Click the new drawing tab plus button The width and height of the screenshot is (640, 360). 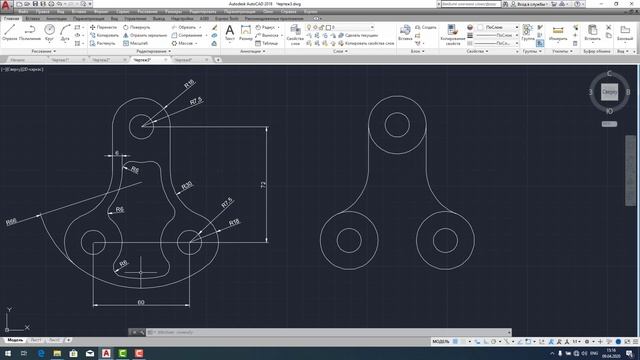[218, 60]
